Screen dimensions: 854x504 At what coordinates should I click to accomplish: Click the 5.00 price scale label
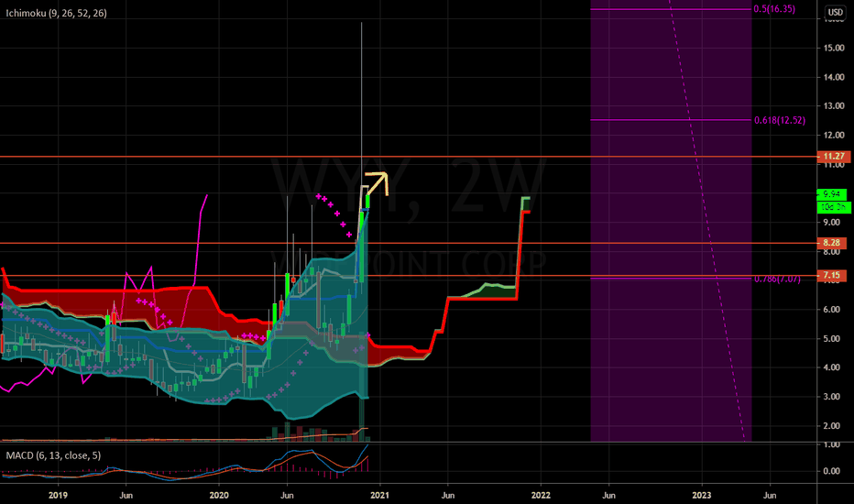834,338
